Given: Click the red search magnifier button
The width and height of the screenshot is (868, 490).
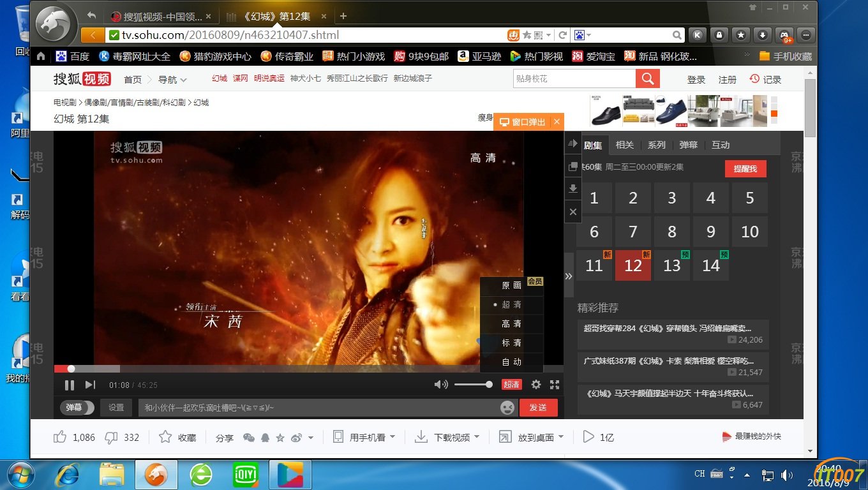Looking at the screenshot, I should [x=647, y=78].
